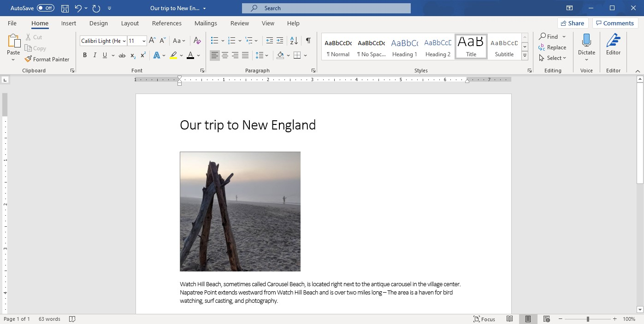Toggle Underline formatting

pos(105,55)
